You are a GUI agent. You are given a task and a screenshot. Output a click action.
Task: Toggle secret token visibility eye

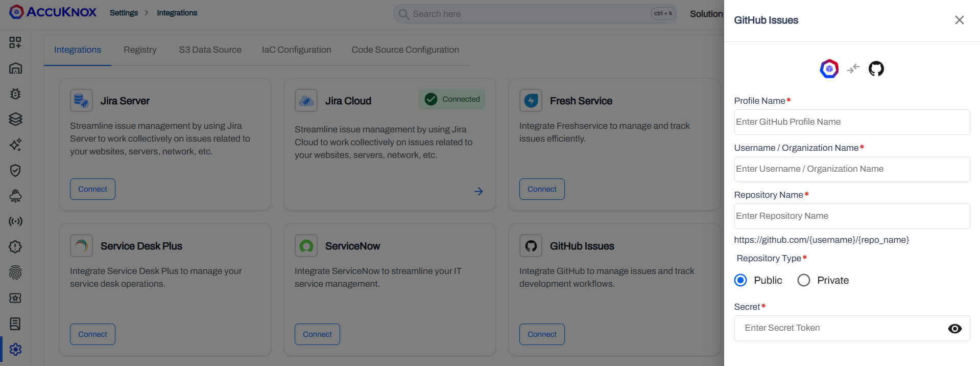(x=954, y=329)
